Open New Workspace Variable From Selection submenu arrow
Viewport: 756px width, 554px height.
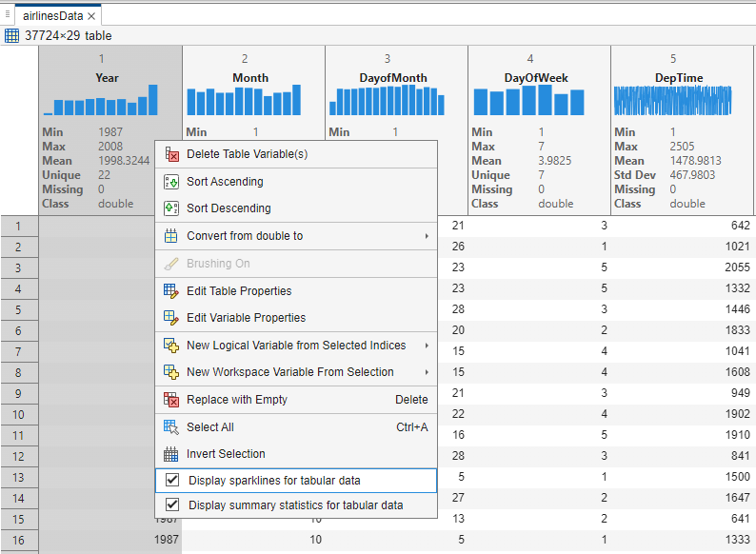[426, 372]
